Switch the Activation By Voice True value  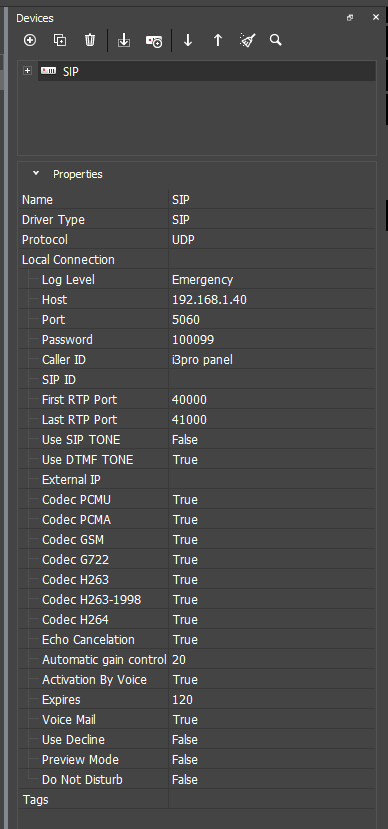pos(272,680)
